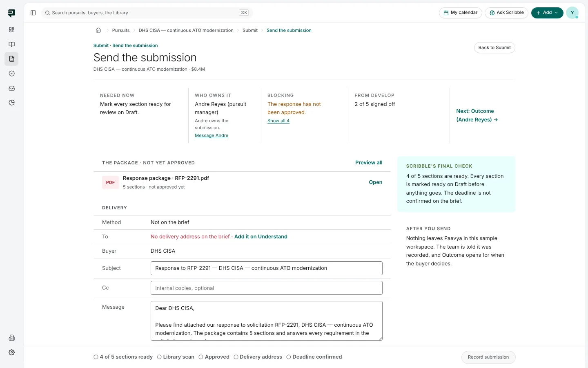
Task: Click the Cc internal copies field
Action: [267, 288]
